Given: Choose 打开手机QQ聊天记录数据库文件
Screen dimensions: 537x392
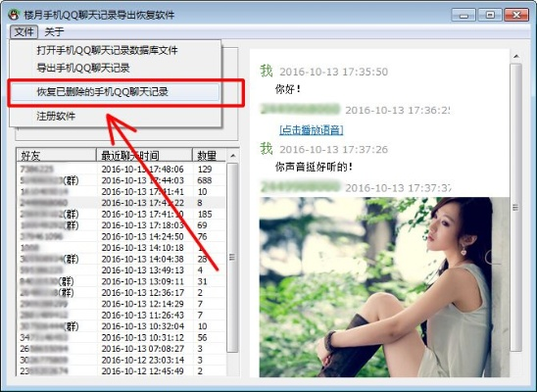Looking at the screenshot, I should coord(107,50).
